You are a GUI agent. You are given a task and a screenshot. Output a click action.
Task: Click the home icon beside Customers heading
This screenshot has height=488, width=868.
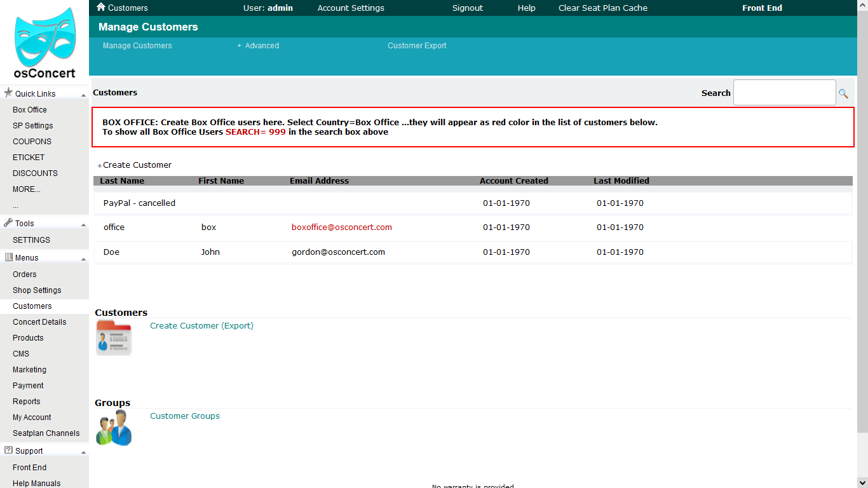(x=101, y=7)
